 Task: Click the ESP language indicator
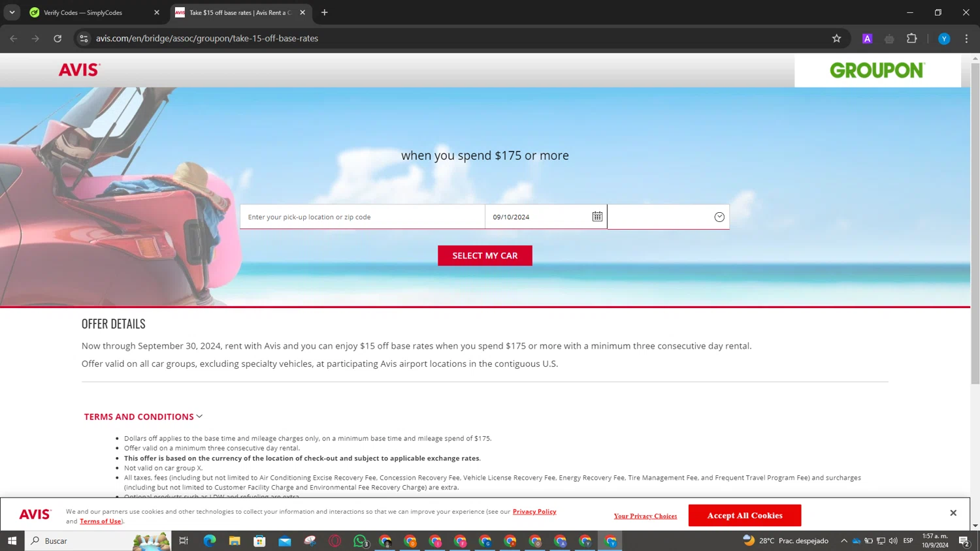coord(908,541)
